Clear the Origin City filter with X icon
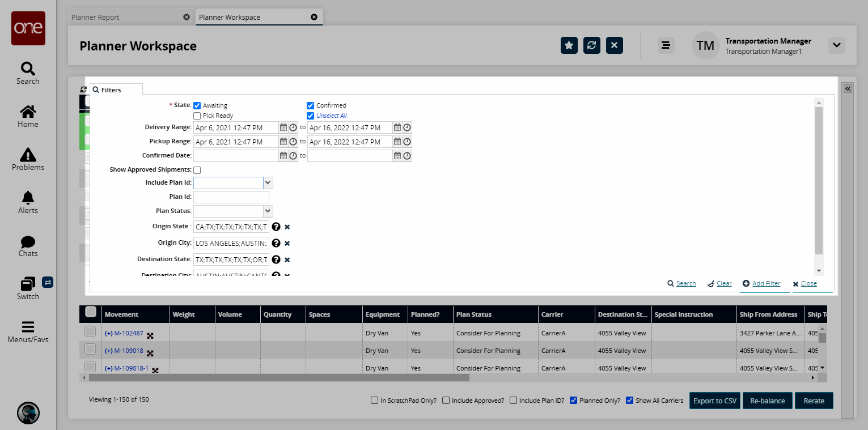This screenshot has width=868, height=430. [x=287, y=243]
